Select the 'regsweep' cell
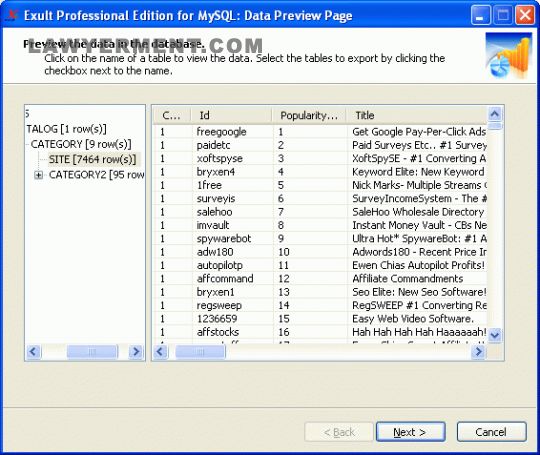This screenshot has height=455, width=540. point(219,306)
